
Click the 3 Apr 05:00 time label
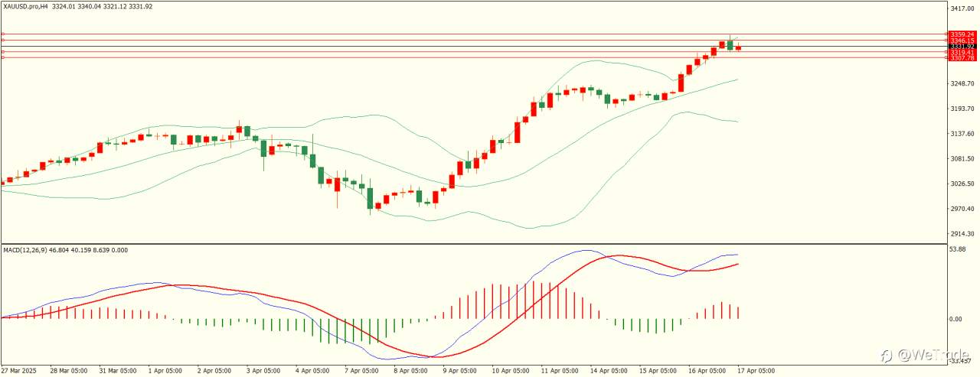point(263,370)
